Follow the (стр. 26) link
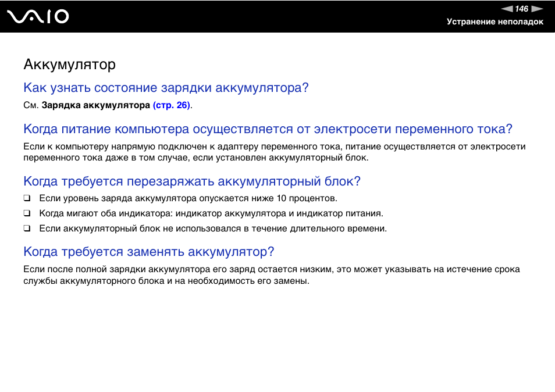 170,106
